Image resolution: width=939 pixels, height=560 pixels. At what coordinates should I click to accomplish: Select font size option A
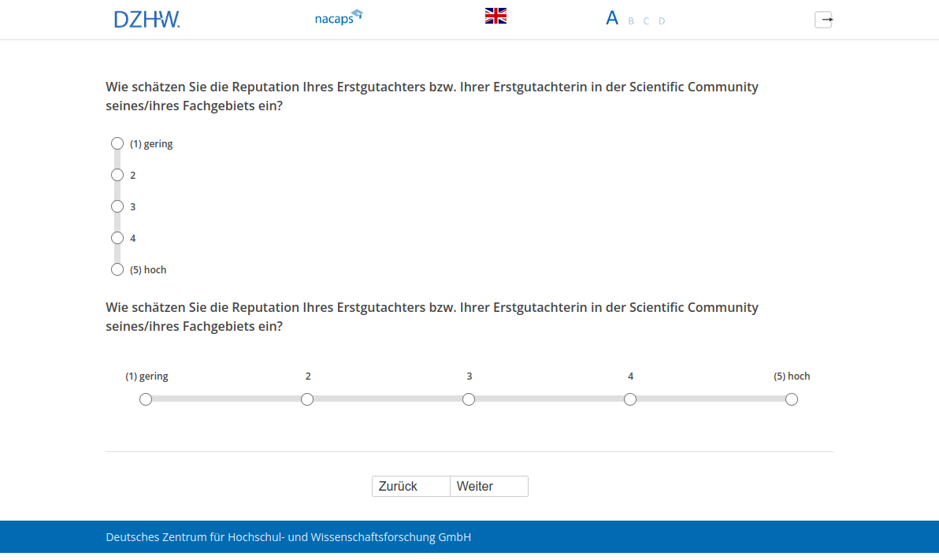[612, 18]
